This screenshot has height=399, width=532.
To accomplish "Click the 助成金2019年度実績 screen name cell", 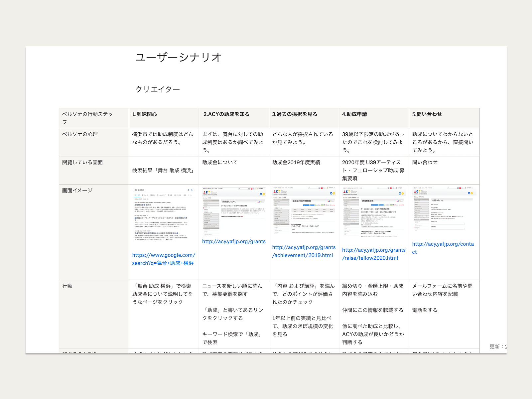I will (304, 170).
